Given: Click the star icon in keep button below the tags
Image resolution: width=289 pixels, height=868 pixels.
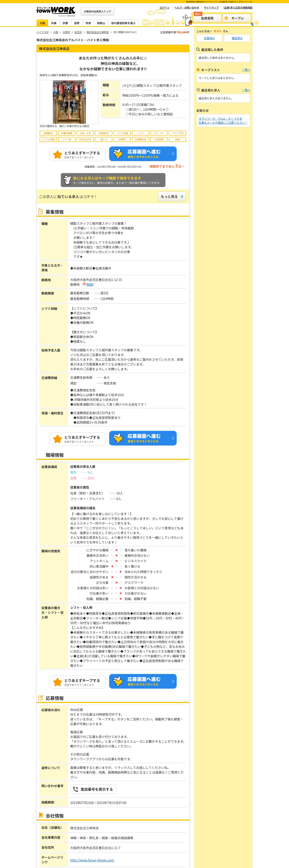Looking at the screenshot, I should pos(58,155).
